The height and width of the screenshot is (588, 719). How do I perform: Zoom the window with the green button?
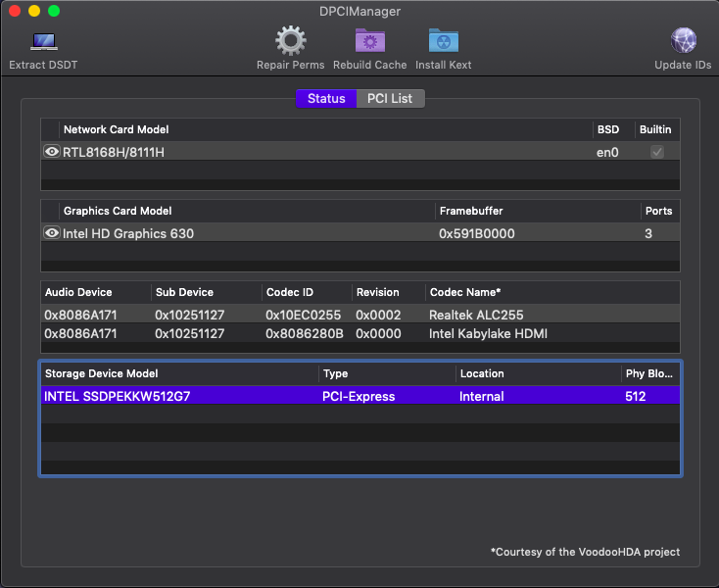[54, 11]
